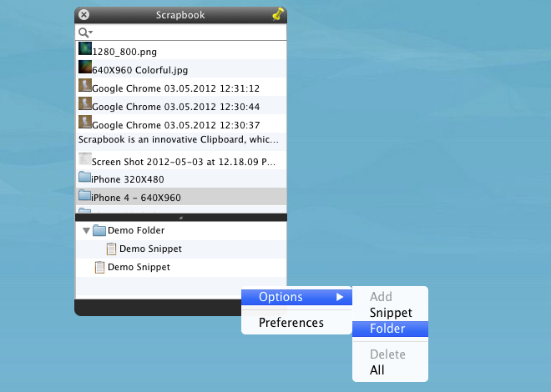Click the Screen Shot 2012-05-03 thumbnail
Screen dimensions: 551x392
coord(85,158)
